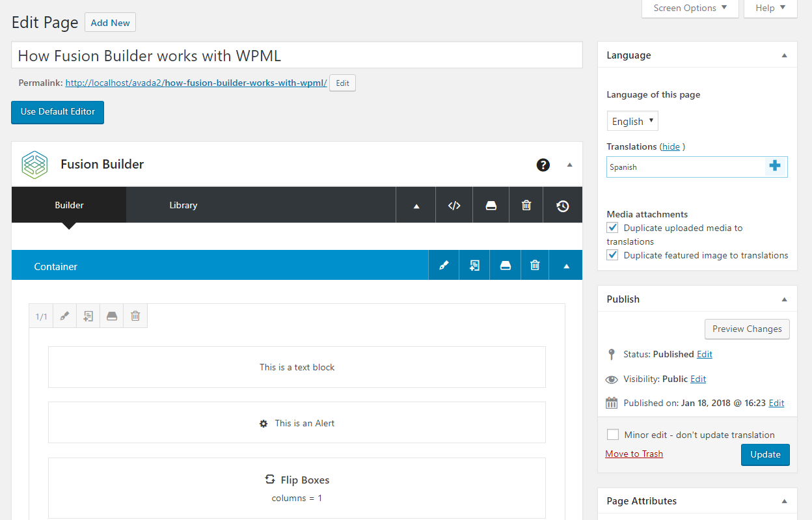Expand the Help panel
The image size is (812, 520).
coord(770,8)
